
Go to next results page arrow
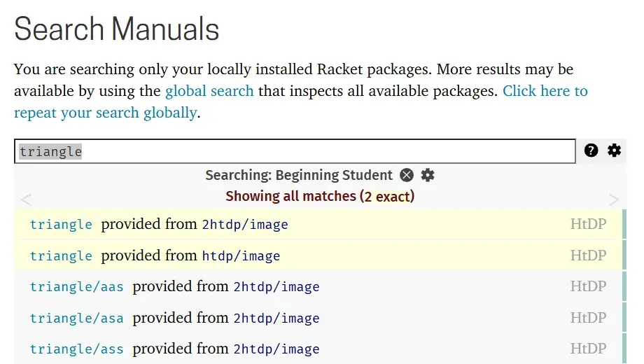[x=614, y=200]
